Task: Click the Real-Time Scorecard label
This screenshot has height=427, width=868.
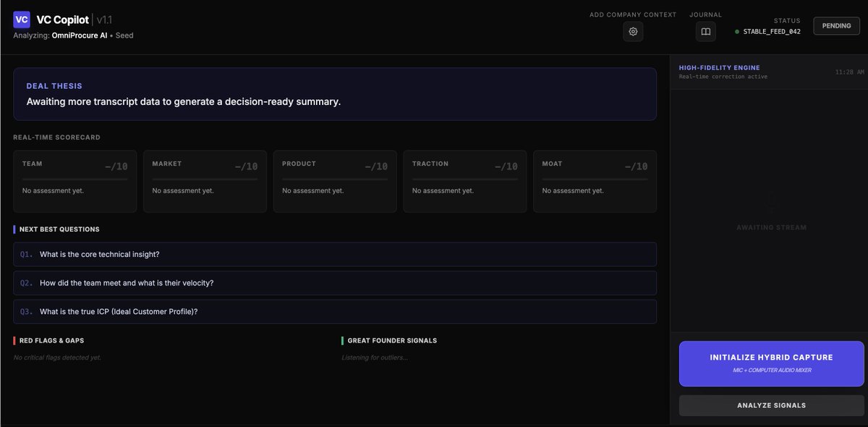Action: coord(56,138)
